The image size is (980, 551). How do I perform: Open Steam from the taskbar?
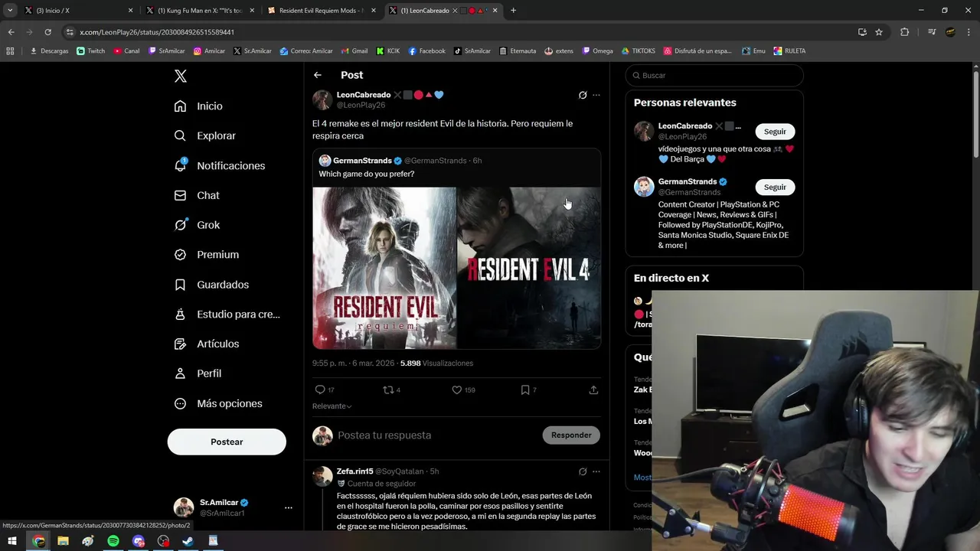click(x=188, y=541)
